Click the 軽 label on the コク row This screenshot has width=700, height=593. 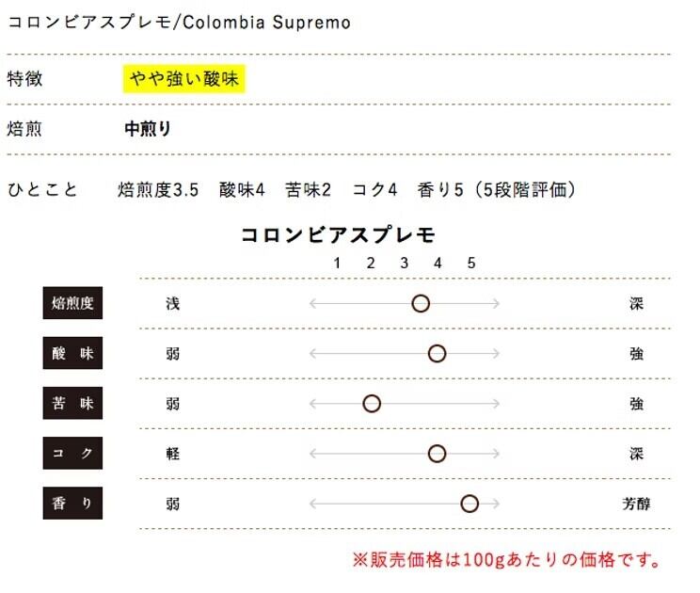click(173, 454)
